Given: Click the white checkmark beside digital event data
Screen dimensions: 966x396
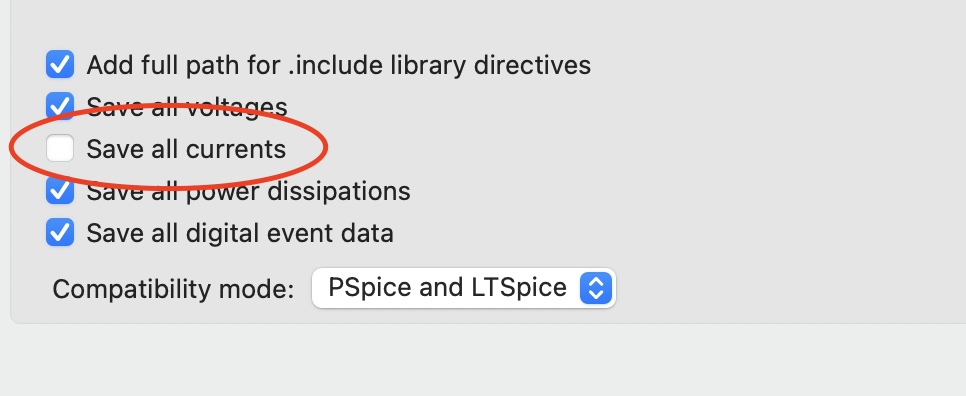Looking at the screenshot, I should tap(60, 232).
